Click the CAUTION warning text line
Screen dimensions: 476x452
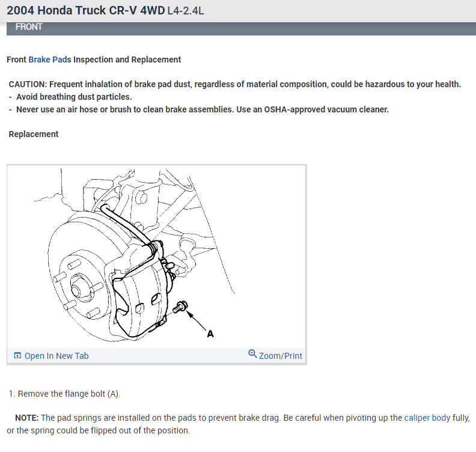234,84
